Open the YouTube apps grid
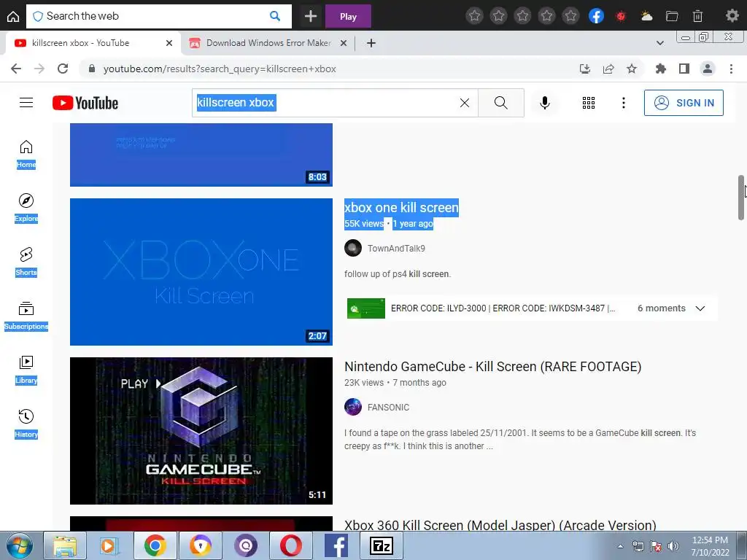747x560 pixels. pos(589,103)
